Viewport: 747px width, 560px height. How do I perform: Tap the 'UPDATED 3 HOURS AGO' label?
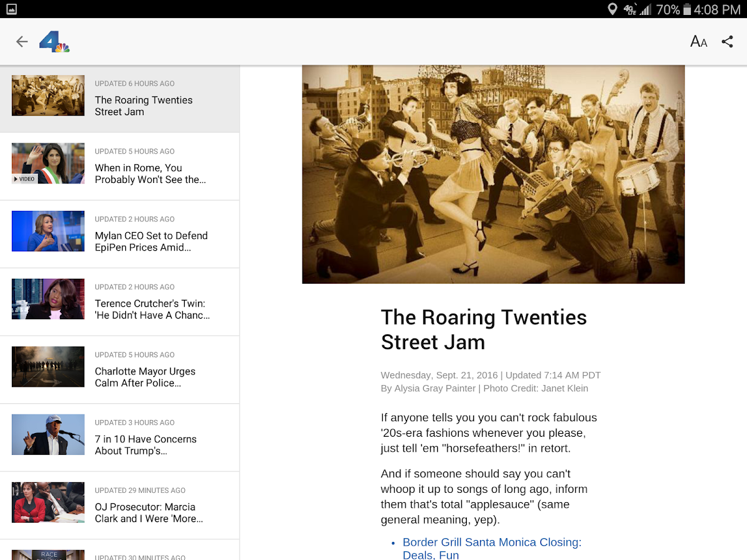click(x=134, y=422)
